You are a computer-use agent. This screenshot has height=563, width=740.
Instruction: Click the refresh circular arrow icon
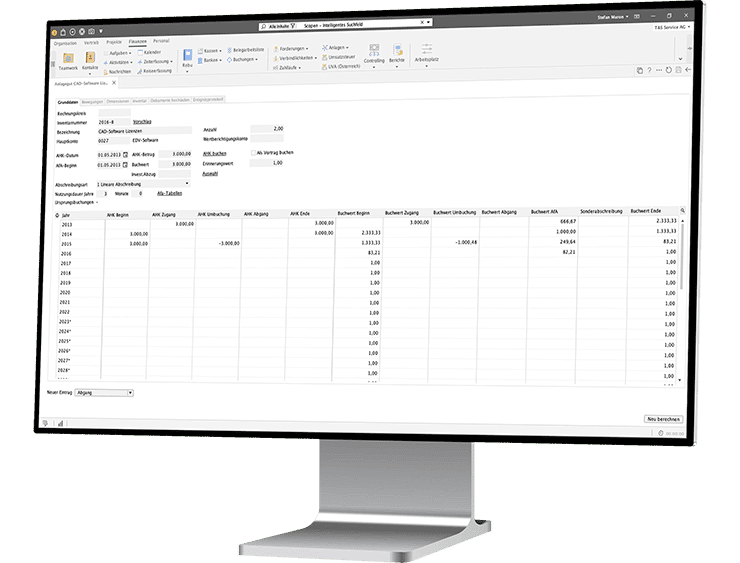pyautogui.click(x=668, y=70)
